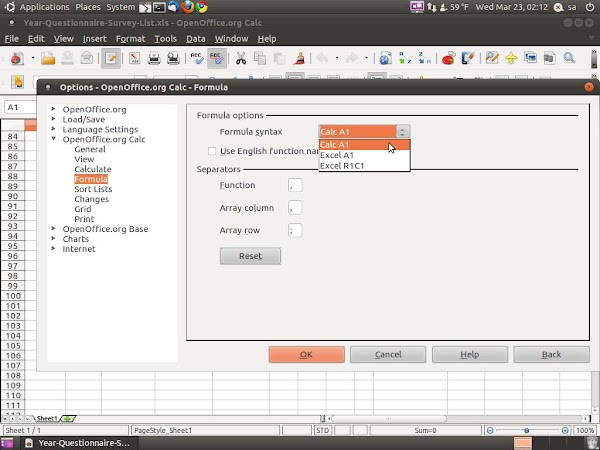Open the Tools menu
Image resolution: width=600 pixels, height=450 pixels.
coord(165,39)
